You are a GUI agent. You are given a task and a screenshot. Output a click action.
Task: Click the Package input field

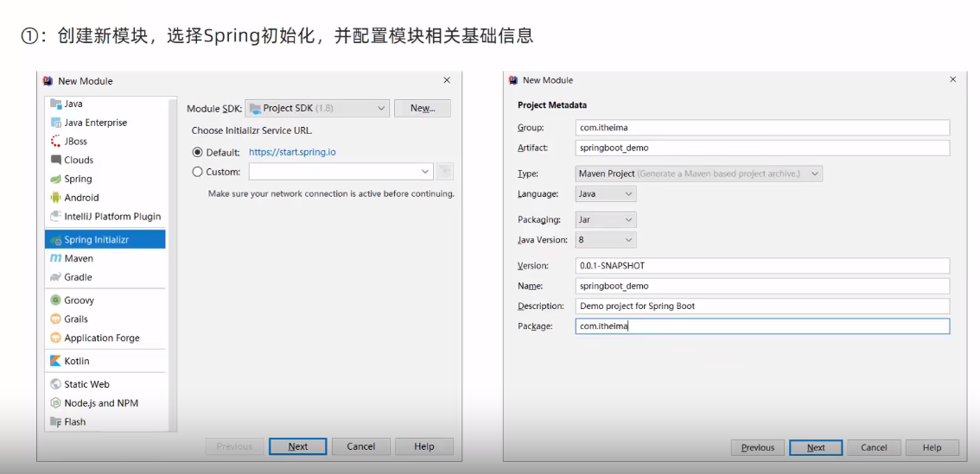click(x=762, y=326)
